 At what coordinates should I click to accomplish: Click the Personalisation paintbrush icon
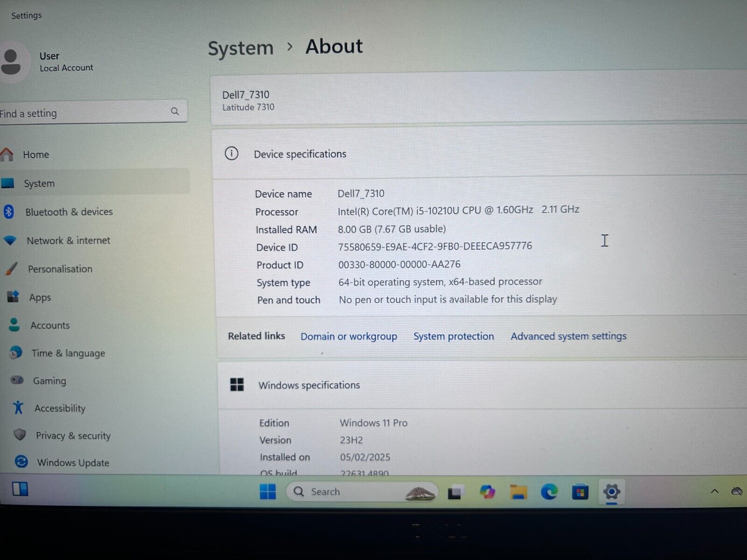(x=11, y=268)
